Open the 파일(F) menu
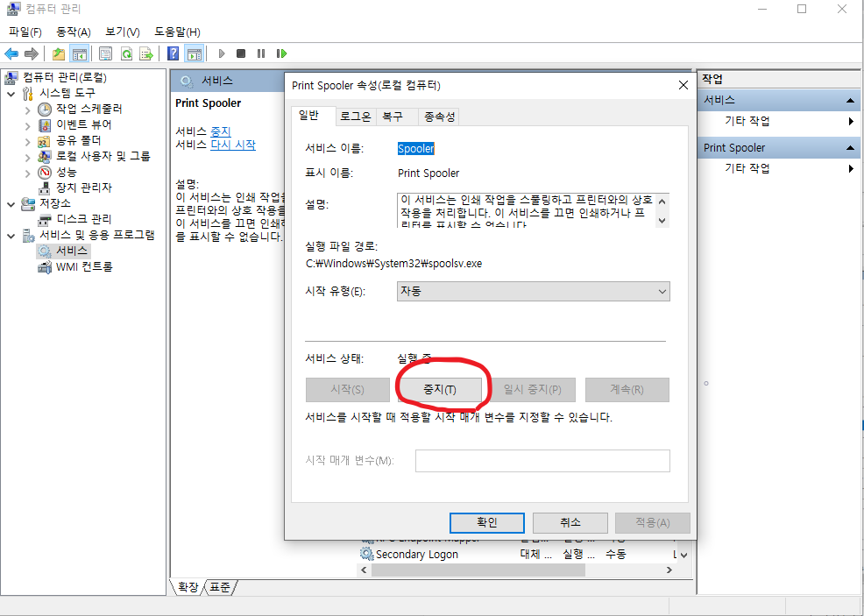Image resolution: width=864 pixels, height=616 pixels. coord(25,32)
